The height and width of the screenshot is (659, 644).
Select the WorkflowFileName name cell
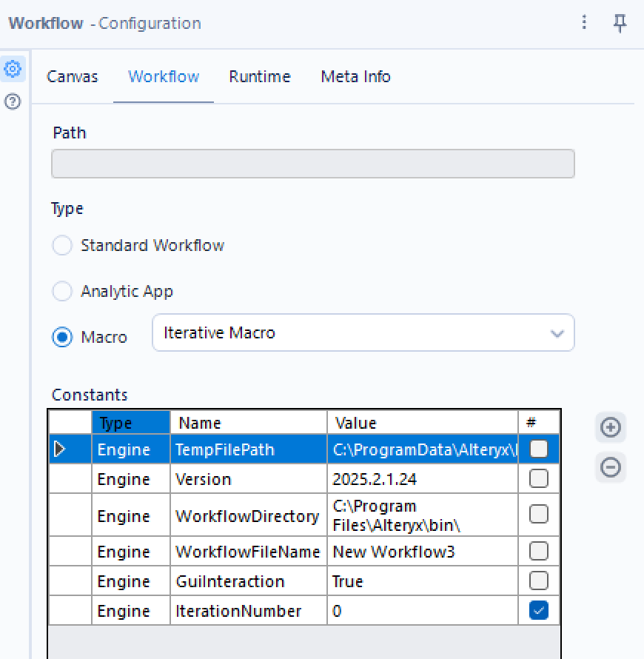[x=249, y=551]
